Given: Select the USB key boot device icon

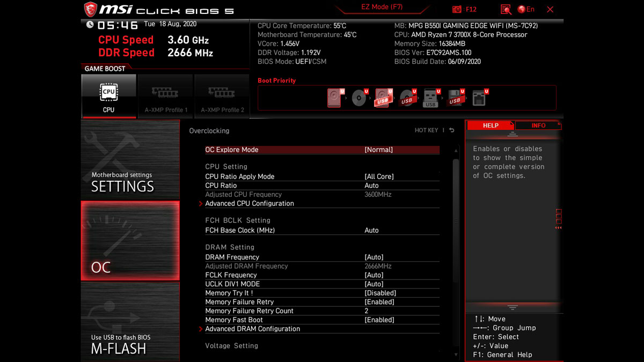Looking at the screenshot, I should click(x=431, y=98).
